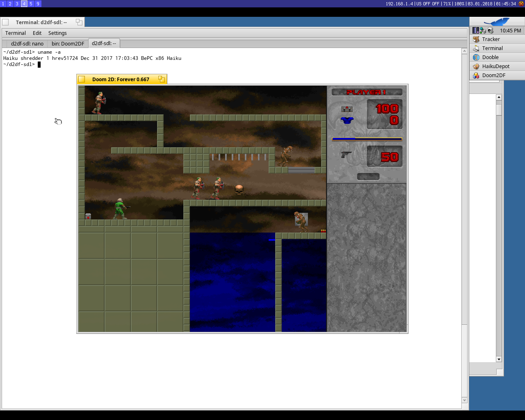Click the armor value 0 in HUD

coord(394,120)
